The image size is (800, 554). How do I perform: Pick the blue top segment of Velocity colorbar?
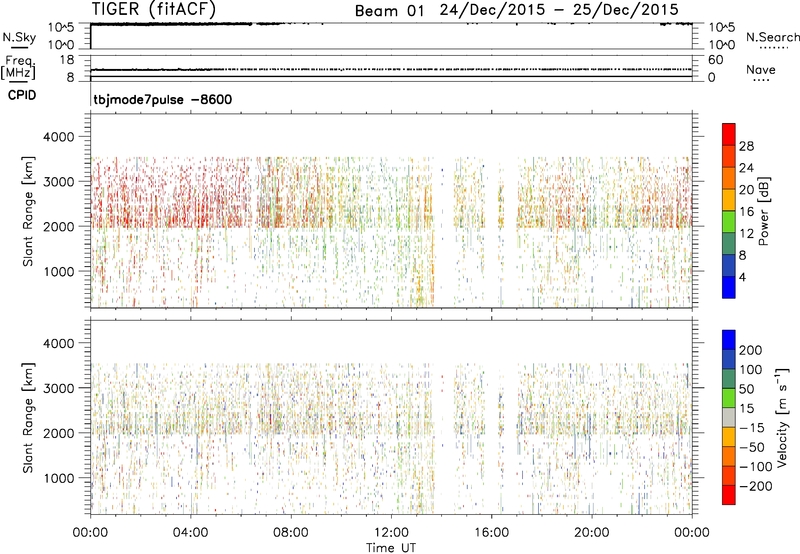729,340
